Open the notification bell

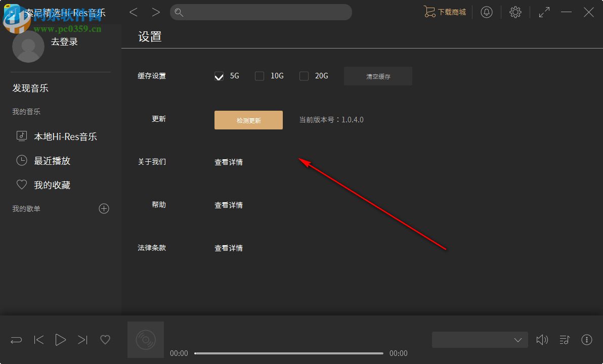coord(487,12)
